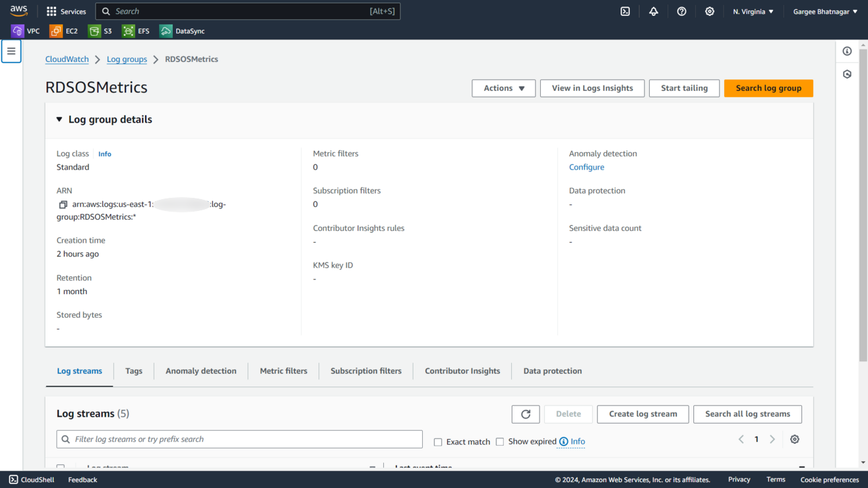Open the EC2 service shortcut
This screenshot has height=488, width=868.
click(64, 31)
